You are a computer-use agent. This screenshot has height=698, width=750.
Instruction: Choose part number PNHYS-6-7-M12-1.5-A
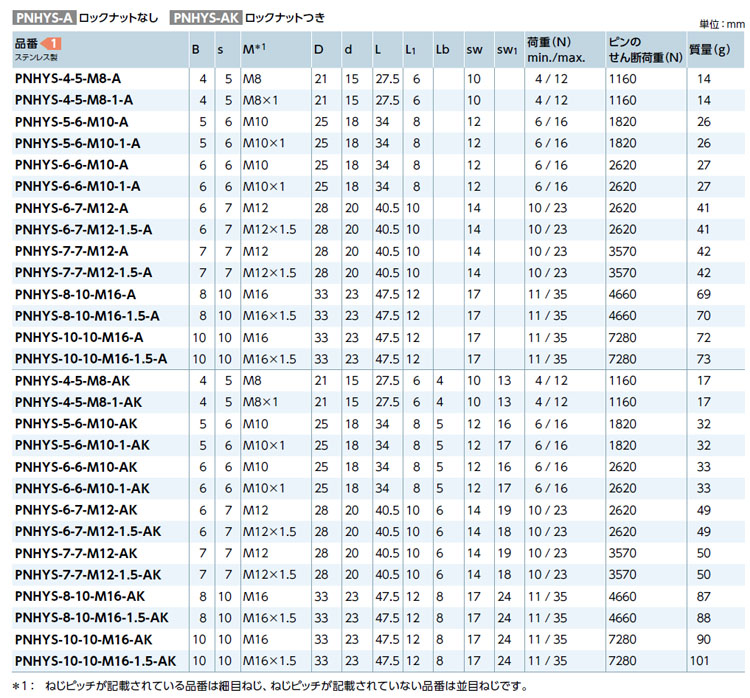click(x=84, y=229)
